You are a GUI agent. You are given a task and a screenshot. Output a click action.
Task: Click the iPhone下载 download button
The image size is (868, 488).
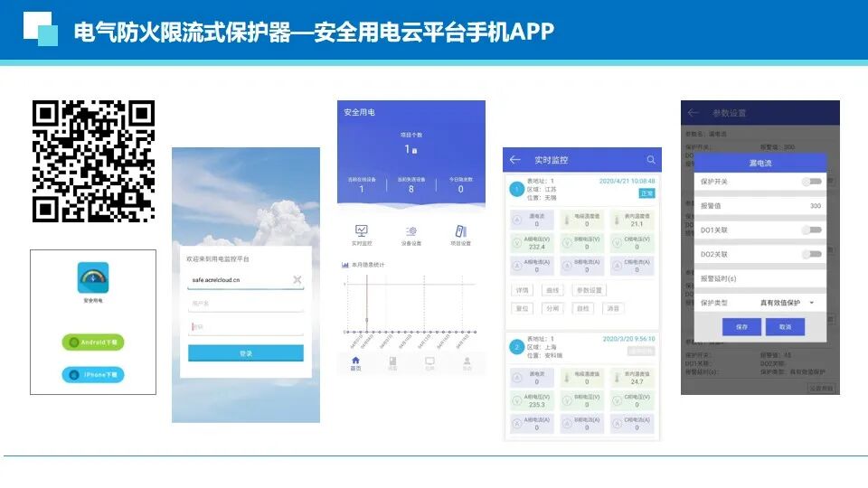[x=93, y=374]
